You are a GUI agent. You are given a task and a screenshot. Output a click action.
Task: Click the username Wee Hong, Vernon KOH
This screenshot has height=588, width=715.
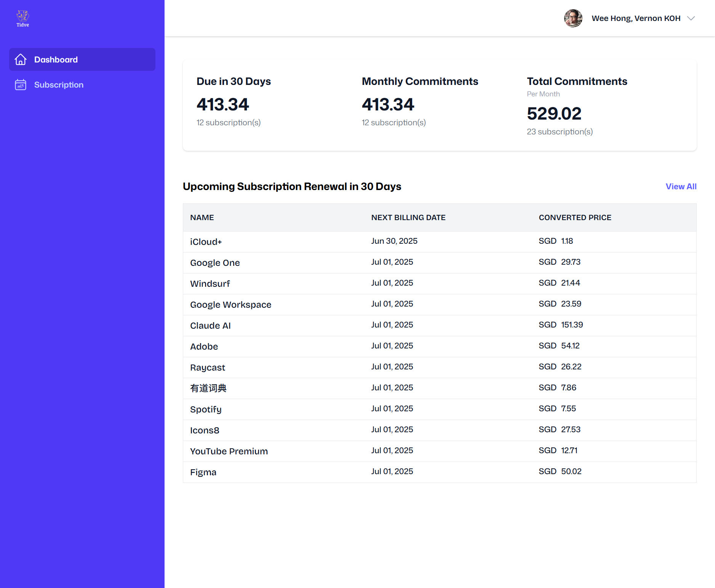636,18
